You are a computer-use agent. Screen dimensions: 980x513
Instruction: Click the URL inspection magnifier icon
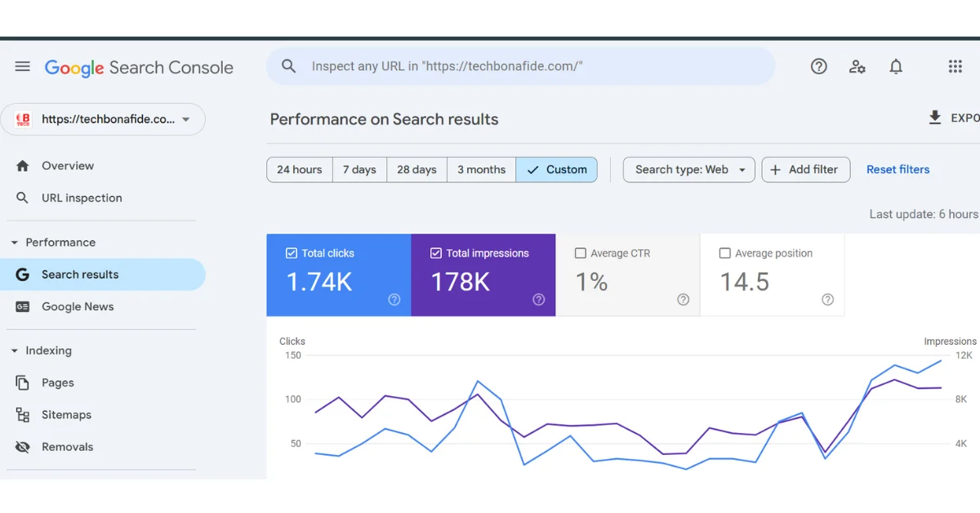click(x=23, y=198)
